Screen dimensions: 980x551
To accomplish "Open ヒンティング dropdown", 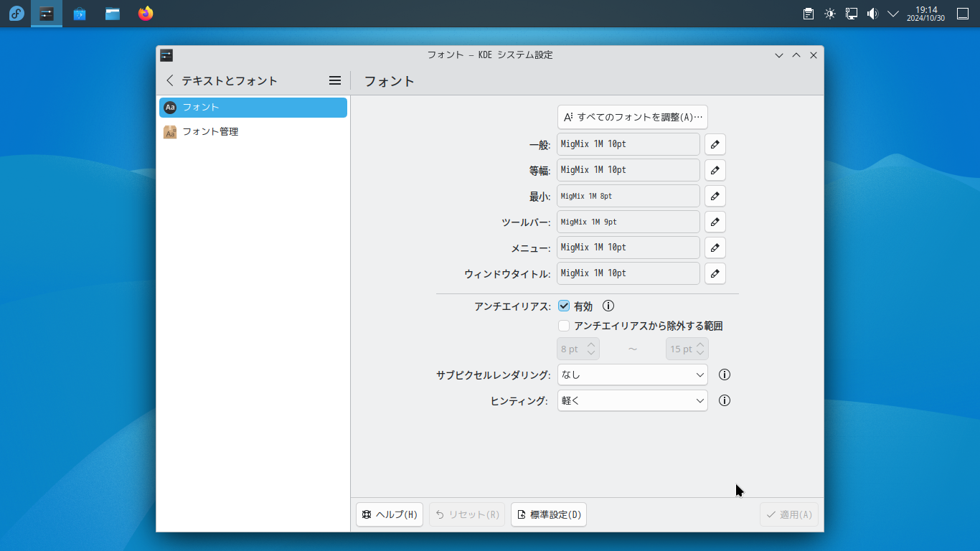I will tap(633, 400).
